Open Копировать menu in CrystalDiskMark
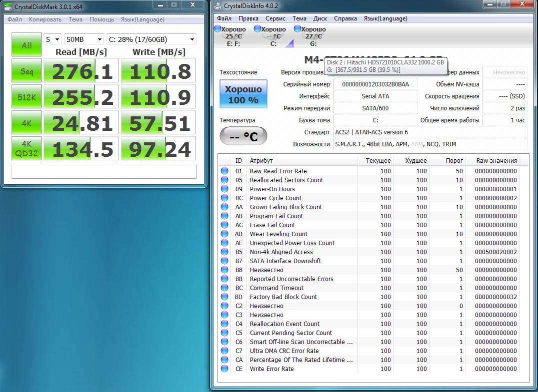The width and height of the screenshot is (538, 392). click(45, 19)
